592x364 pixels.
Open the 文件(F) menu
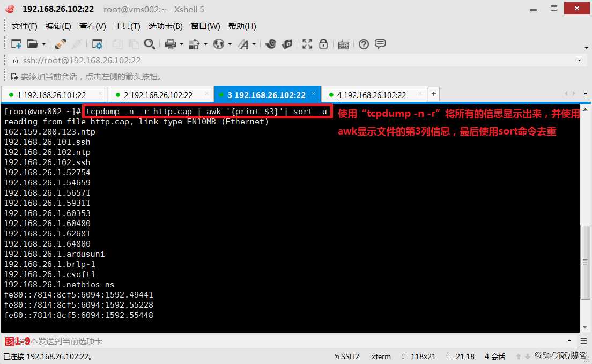pyautogui.click(x=25, y=26)
